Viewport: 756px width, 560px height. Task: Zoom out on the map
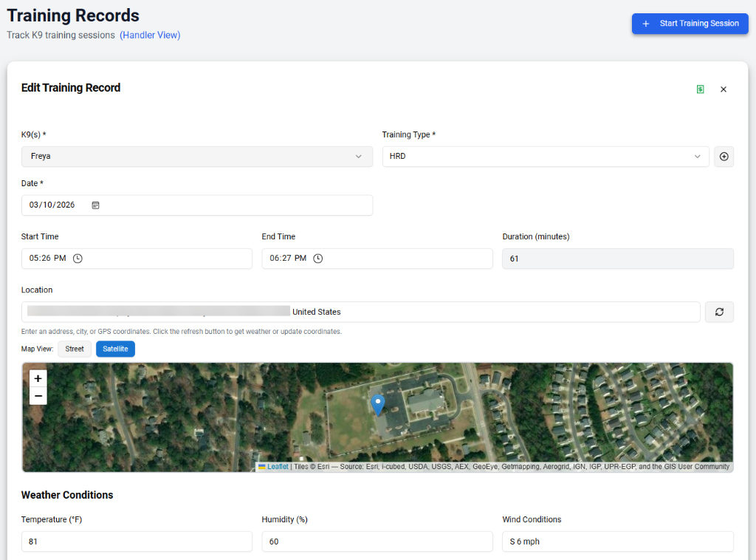[x=38, y=396]
